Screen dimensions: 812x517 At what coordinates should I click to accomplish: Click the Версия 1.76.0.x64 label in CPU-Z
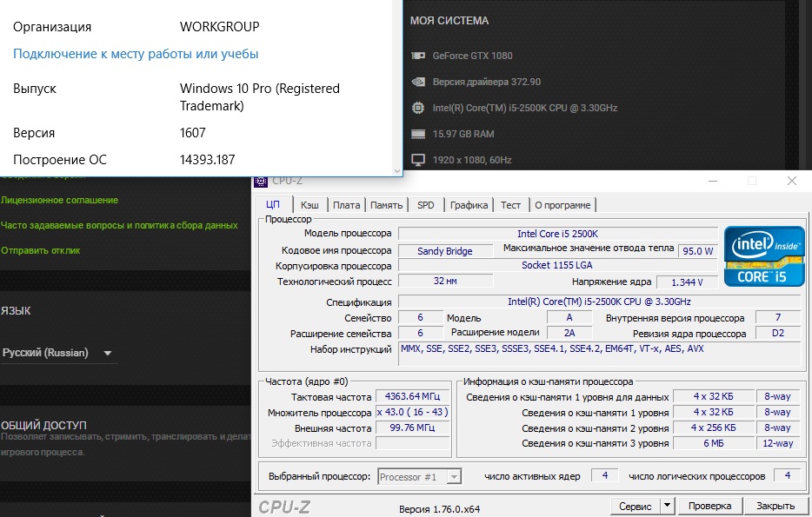tap(439, 509)
